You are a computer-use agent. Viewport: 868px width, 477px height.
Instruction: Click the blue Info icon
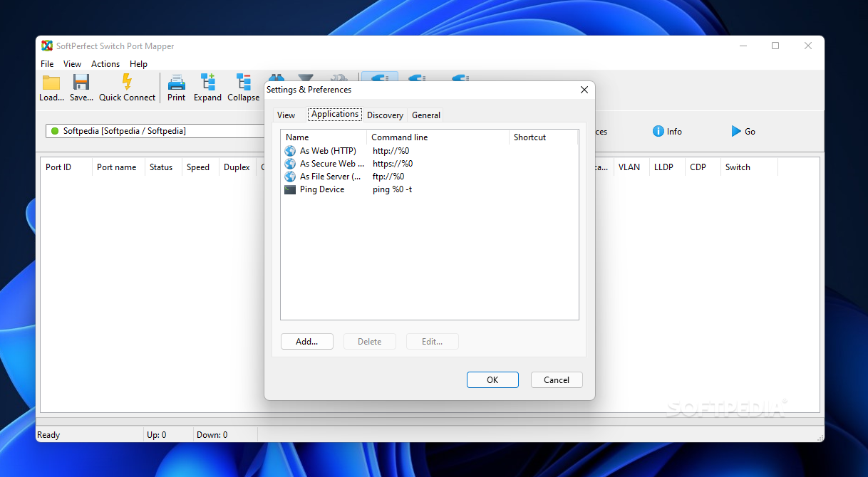pyautogui.click(x=658, y=131)
